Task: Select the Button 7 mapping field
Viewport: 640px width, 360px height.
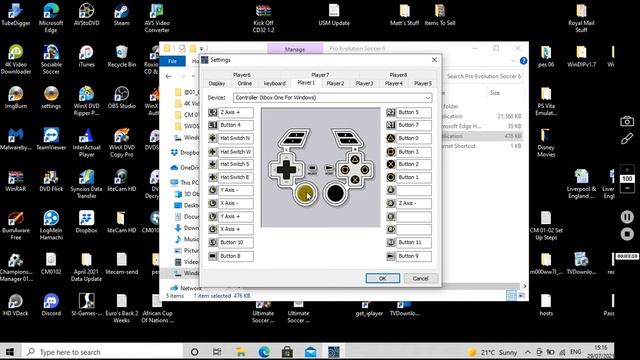Action: coord(414,125)
